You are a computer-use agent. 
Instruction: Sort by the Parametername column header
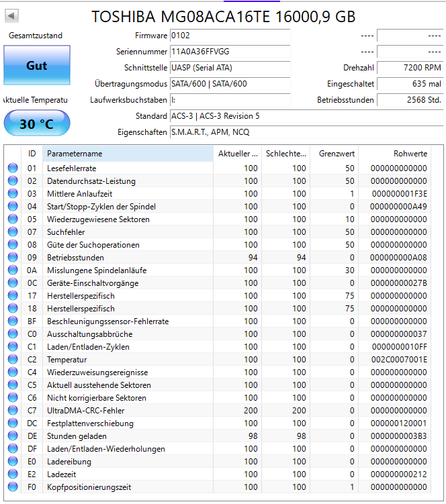click(128, 154)
